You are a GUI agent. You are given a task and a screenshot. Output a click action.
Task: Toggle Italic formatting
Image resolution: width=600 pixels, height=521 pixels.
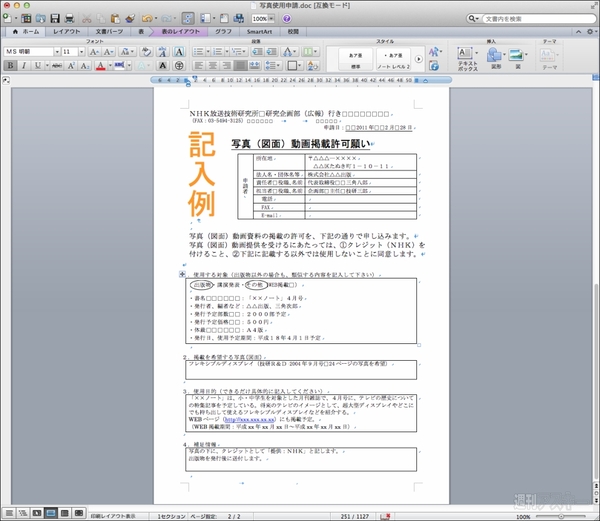(24, 65)
